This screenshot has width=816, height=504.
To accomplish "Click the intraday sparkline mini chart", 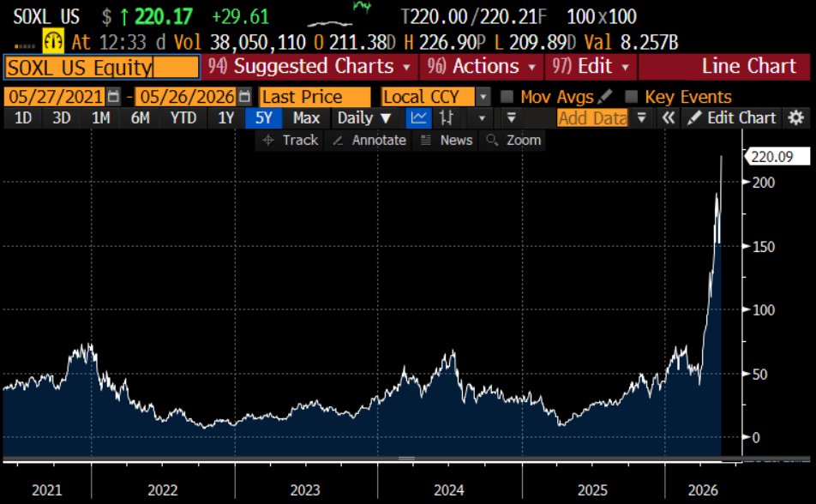I will (x=339, y=15).
